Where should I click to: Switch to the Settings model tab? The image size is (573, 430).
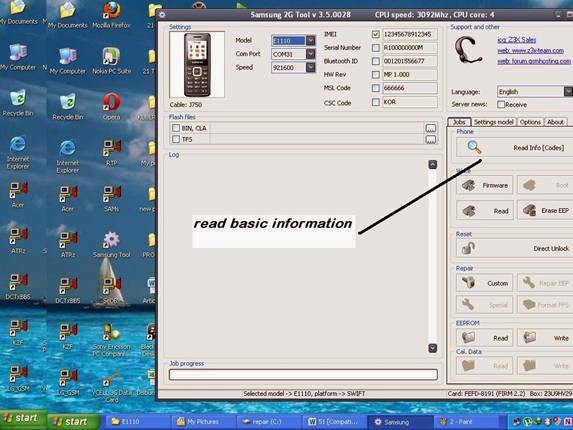493,122
